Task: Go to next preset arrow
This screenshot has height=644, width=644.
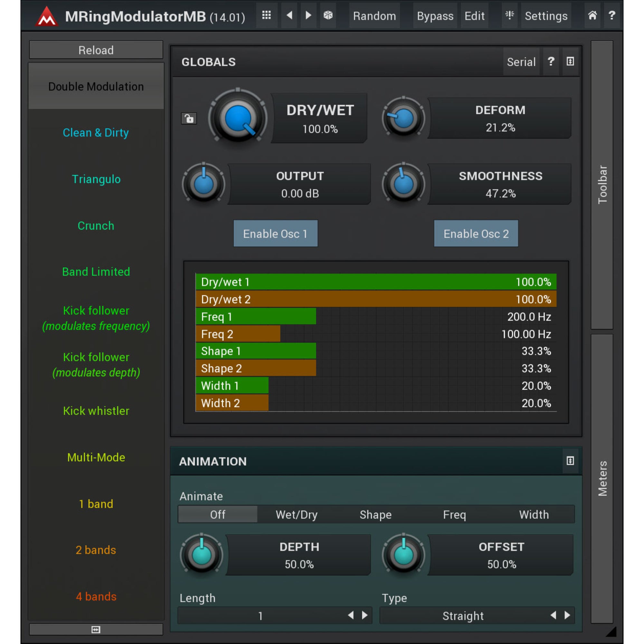Action: click(x=308, y=16)
